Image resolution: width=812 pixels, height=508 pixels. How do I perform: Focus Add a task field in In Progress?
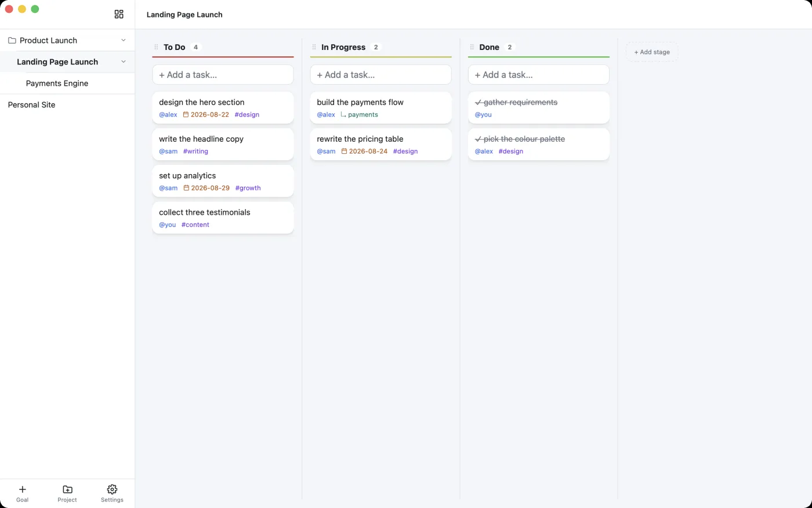pyautogui.click(x=380, y=75)
